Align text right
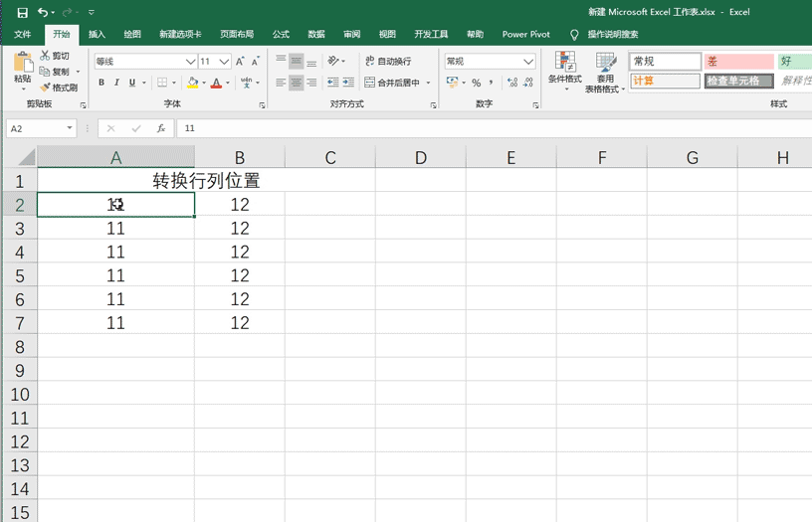Screen dimensions: 812x522 [x=311, y=83]
